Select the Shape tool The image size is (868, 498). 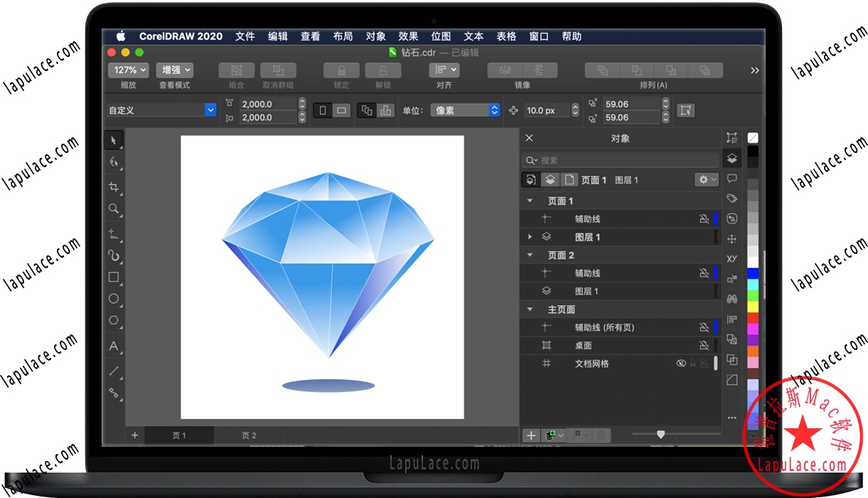point(114,161)
